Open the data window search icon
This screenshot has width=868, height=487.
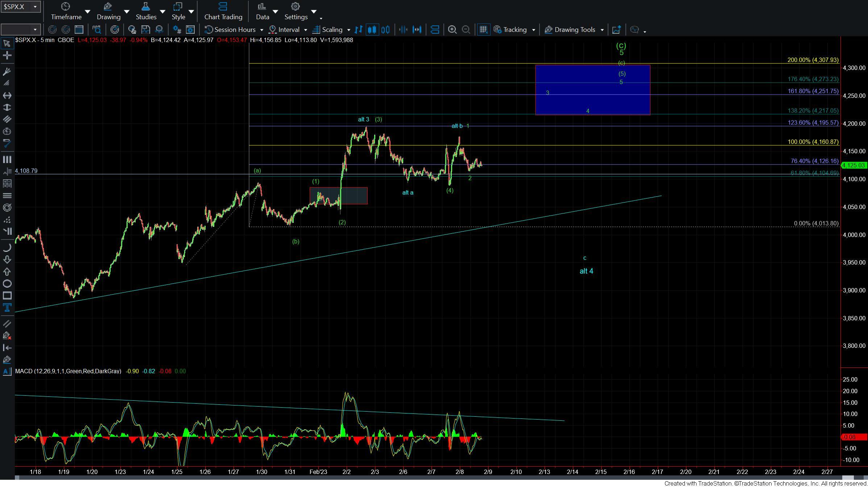tap(97, 30)
